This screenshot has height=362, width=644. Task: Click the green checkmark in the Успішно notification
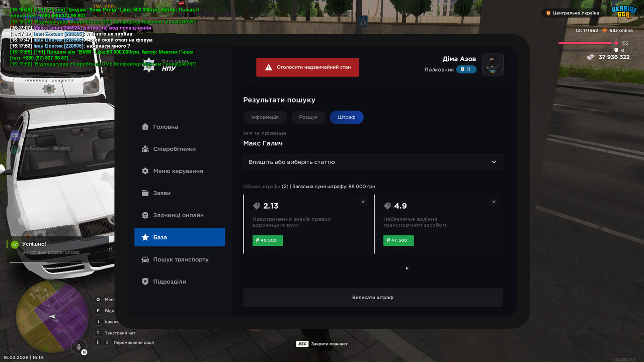click(15, 244)
